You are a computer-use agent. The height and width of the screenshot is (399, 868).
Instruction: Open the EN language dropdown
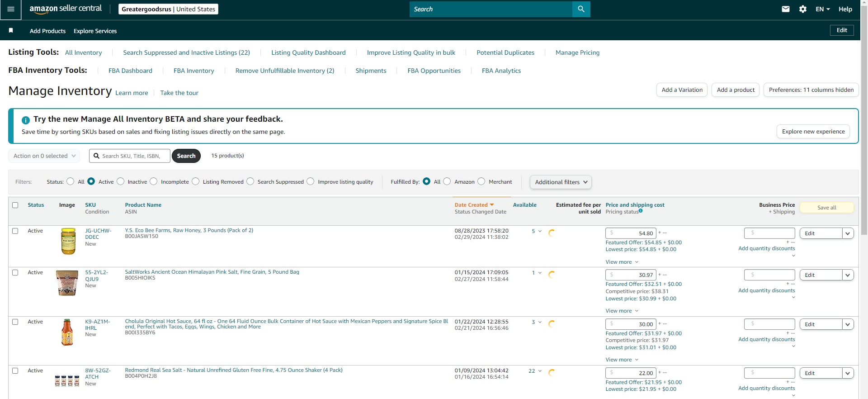[823, 9]
